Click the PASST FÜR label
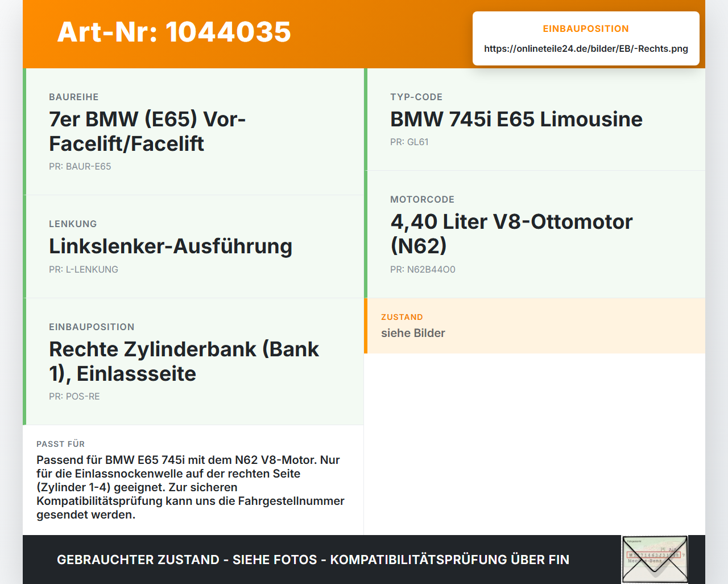728x584 pixels. [61, 445]
